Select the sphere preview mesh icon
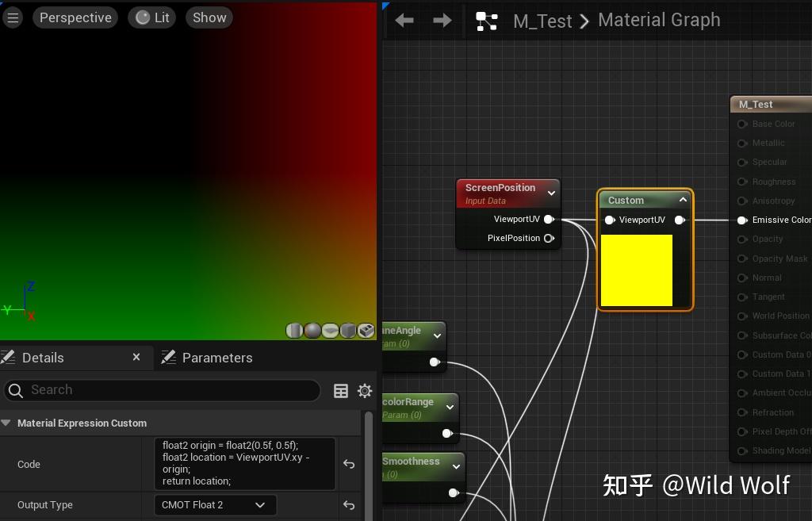 (312, 331)
